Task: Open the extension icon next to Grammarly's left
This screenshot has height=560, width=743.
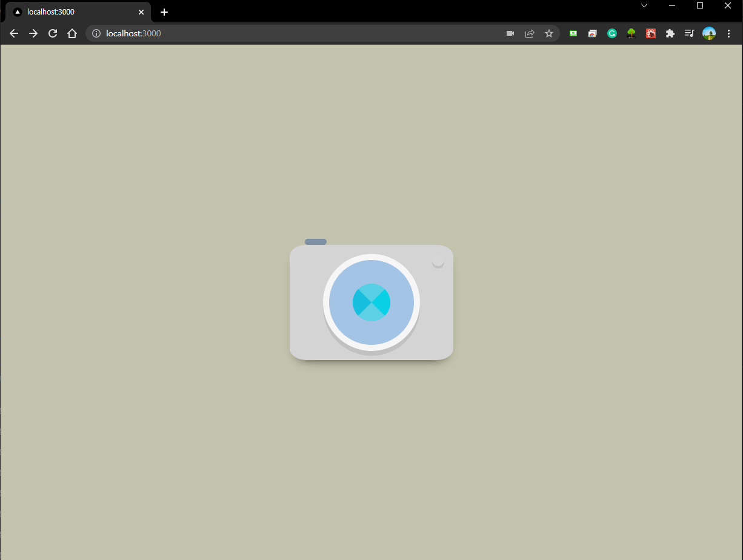Action: 593,33
